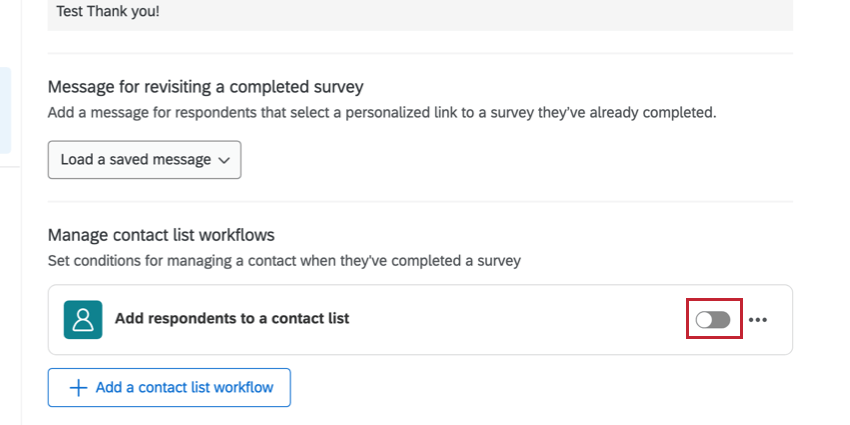The width and height of the screenshot is (850, 425).
Task: Click the highlighted blue item in left sidebar
Action: click(6, 110)
